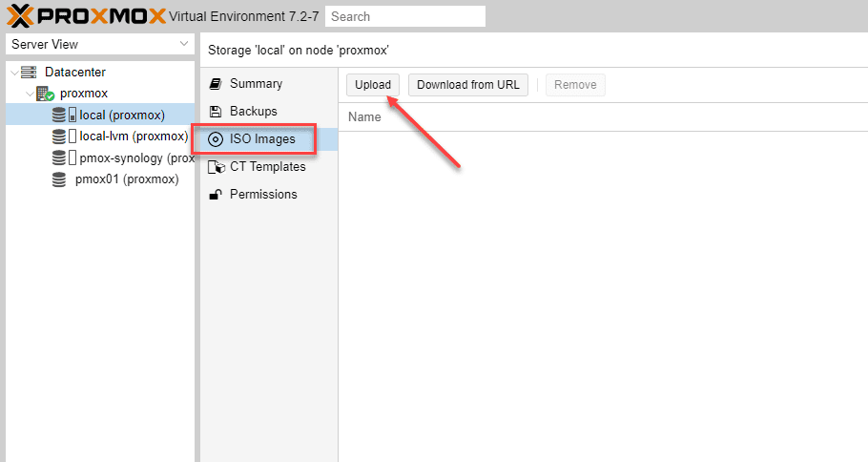Image resolution: width=868 pixels, height=462 pixels.
Task: Collapse the proxmox node in tree
Action: coord(30,94)
